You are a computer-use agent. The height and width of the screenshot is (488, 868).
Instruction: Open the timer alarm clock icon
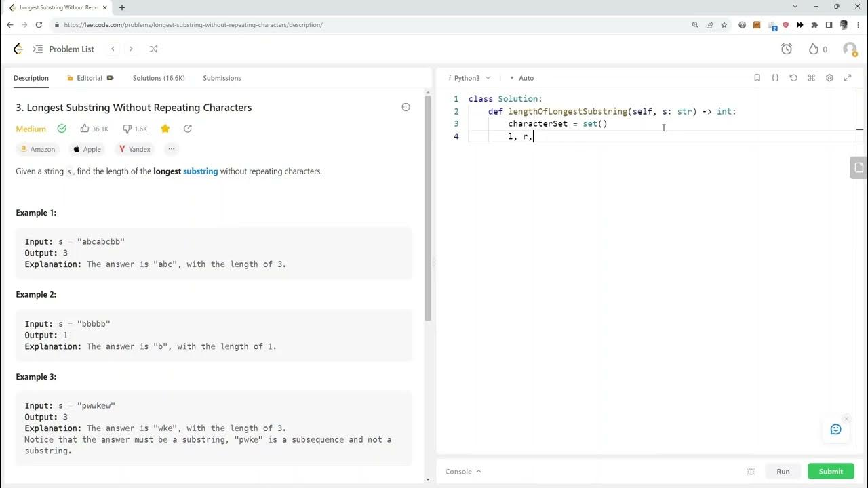(x=787, y=49)
